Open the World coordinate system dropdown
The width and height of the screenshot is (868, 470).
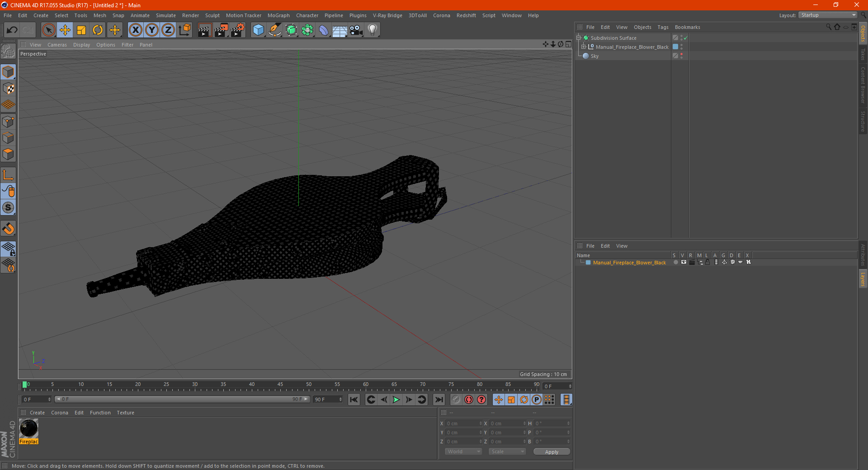pos(463,451)
